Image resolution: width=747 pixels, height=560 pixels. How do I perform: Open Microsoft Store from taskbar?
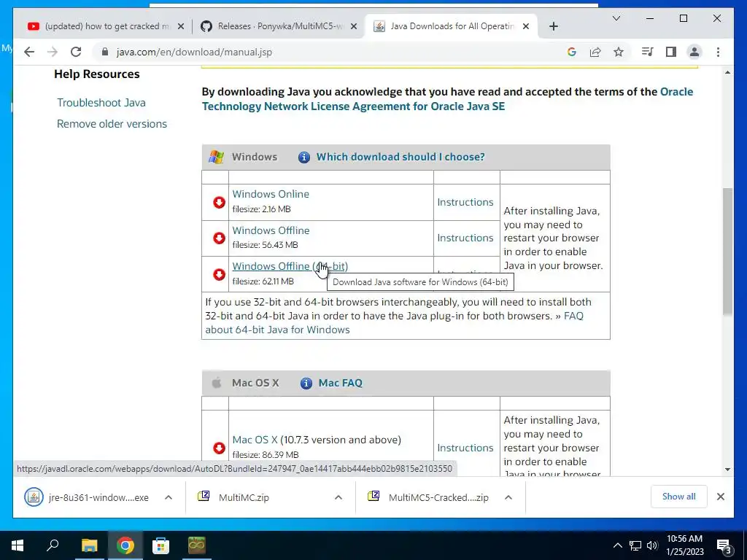(160, 545)
